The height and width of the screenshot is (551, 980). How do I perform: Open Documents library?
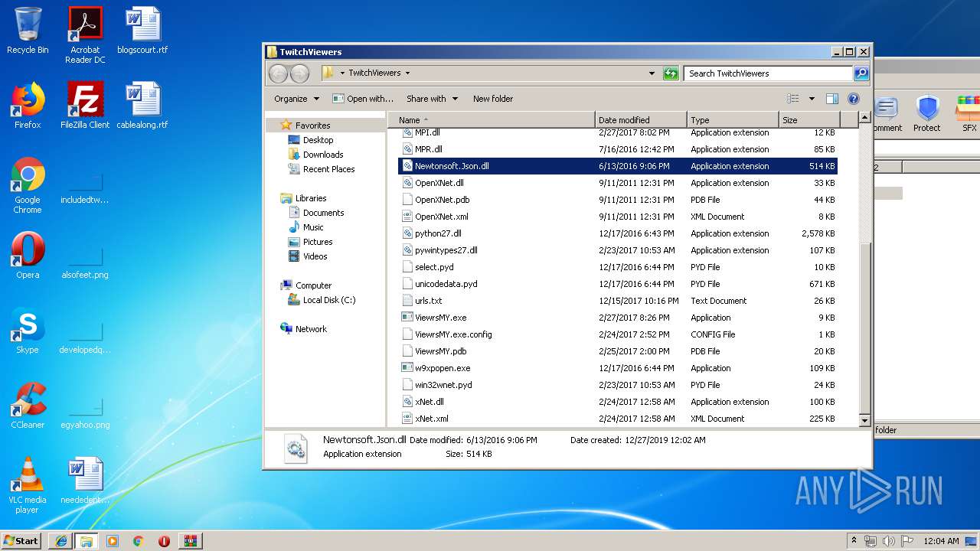[323, 213]
